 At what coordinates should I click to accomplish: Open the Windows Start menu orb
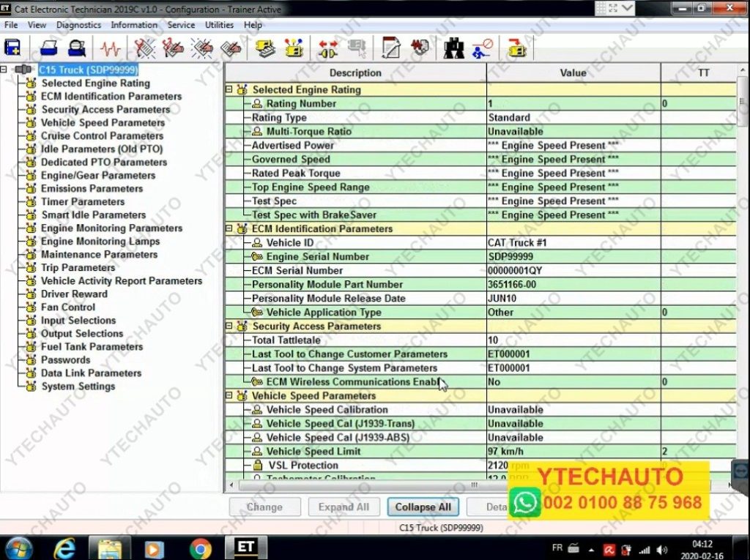[x=18, y=548]
